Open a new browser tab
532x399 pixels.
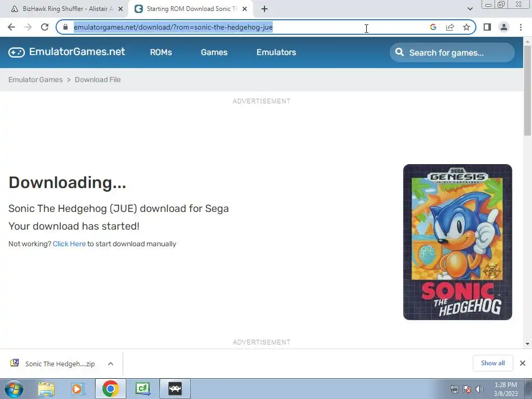point(264,9)
